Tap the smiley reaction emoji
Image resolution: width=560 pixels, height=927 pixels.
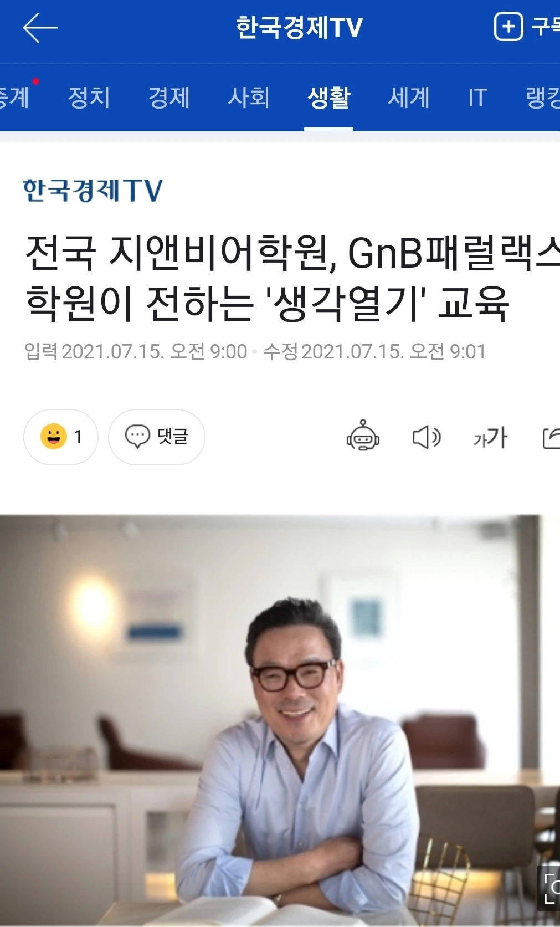click(x=54, y=437)
